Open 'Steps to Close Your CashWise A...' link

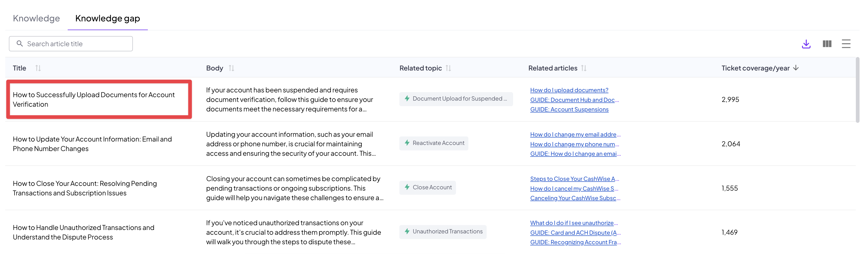(x=574, y=179)
